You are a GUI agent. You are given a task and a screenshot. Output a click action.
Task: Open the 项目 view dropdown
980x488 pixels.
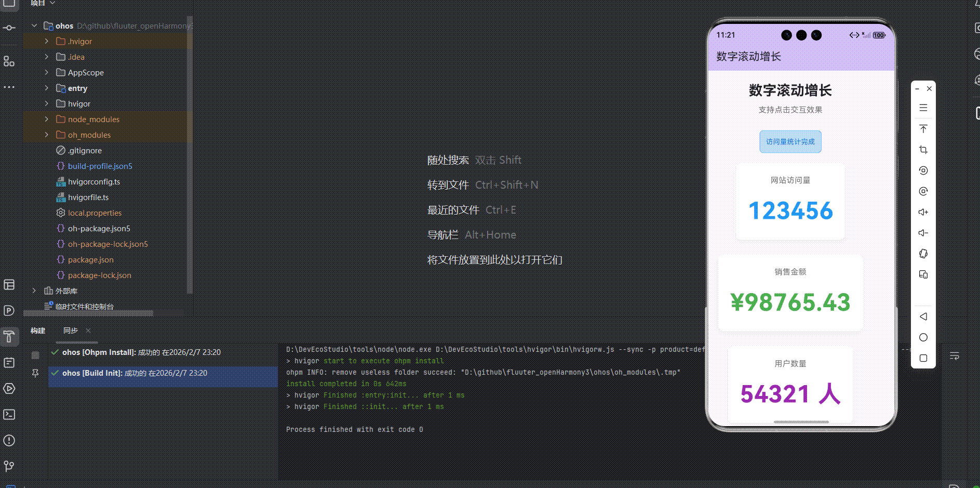coord(43,3)
